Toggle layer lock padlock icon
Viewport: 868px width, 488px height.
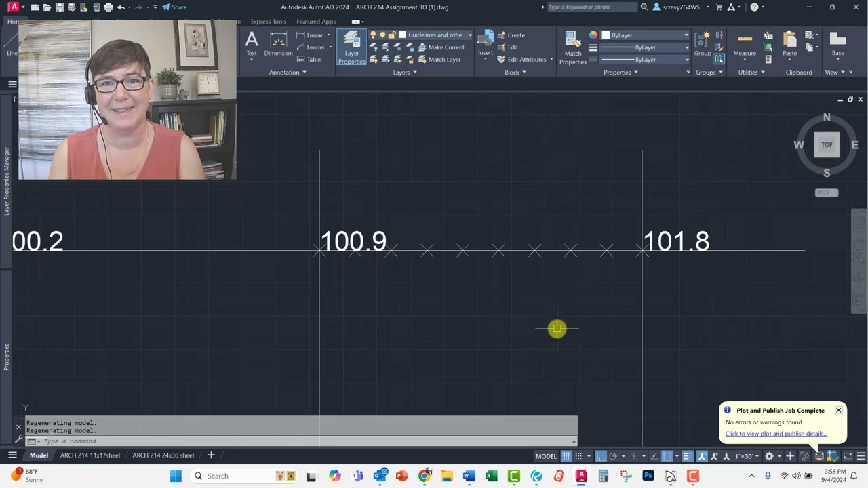pyautogui.click(x=392, y=35)
